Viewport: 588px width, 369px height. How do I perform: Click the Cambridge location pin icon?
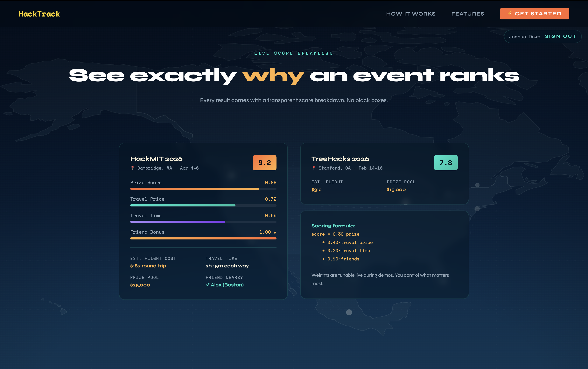pyautogui.click(x=133, y=168)
